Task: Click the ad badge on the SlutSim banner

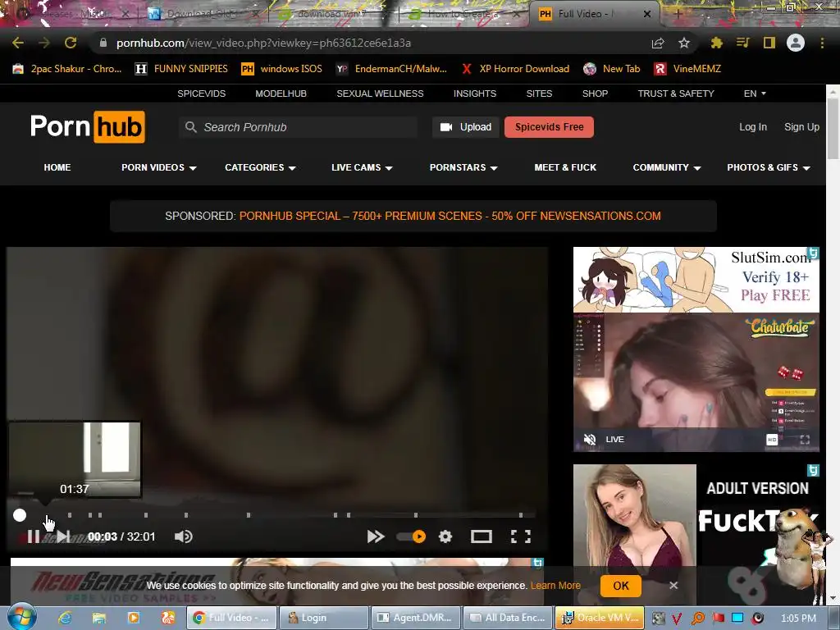Action: point(813,253)
